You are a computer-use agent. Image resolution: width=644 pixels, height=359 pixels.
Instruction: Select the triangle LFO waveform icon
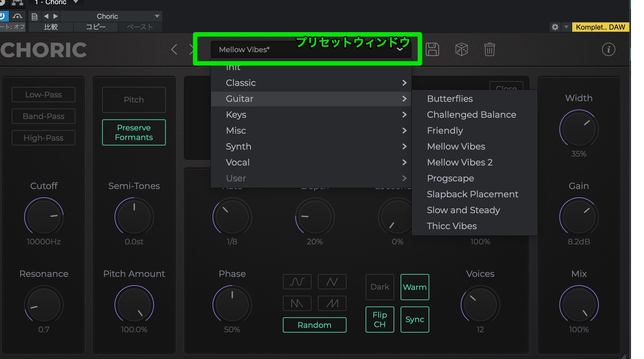coord(332,282)
